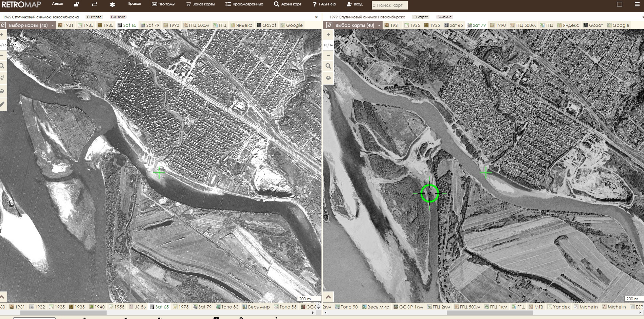Open hamburger main menu

[x=637, y=4]
